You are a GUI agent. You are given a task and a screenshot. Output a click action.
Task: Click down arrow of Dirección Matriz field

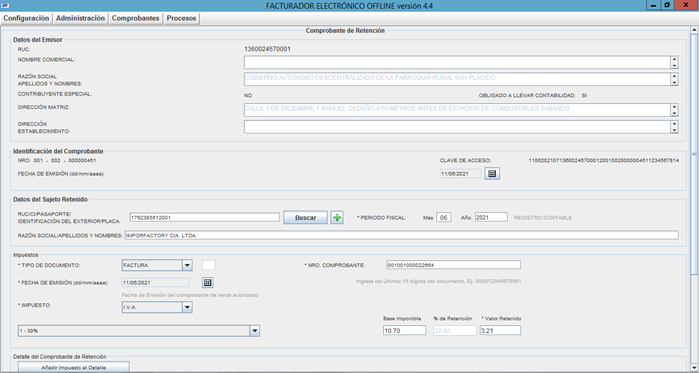point(674,113)
